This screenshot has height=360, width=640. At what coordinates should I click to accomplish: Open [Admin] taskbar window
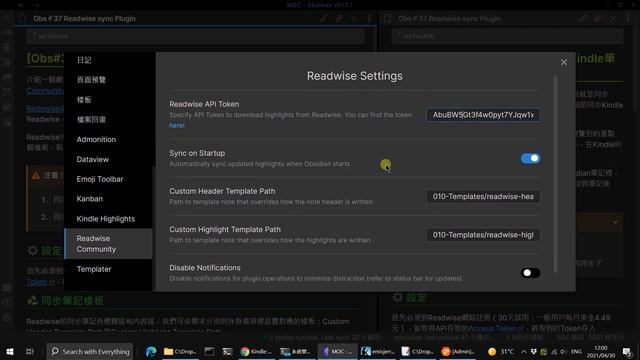(x=458, y=351)
